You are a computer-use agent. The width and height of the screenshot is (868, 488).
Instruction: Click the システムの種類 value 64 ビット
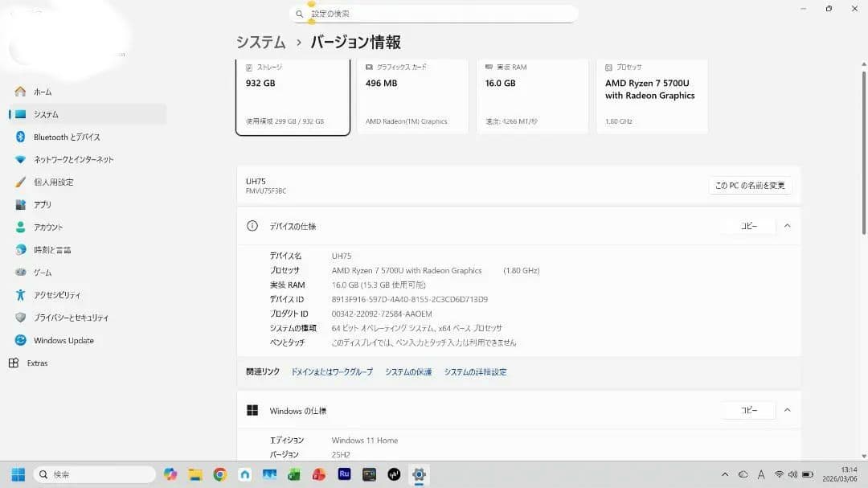[417, 328]
